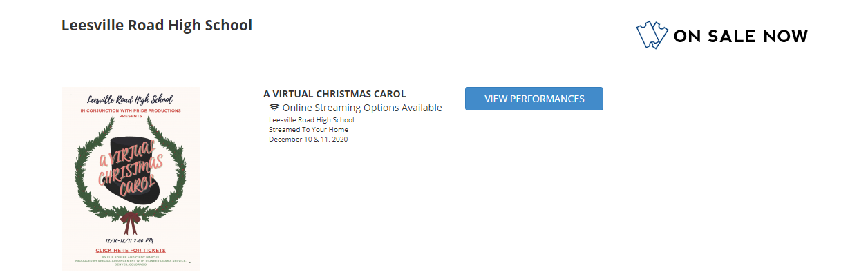The width and height of the screenshot is (868, 279).
Task: Click the pink 'A Virtual Christmas Carol' poster lettering
Action: click(131, 166)
